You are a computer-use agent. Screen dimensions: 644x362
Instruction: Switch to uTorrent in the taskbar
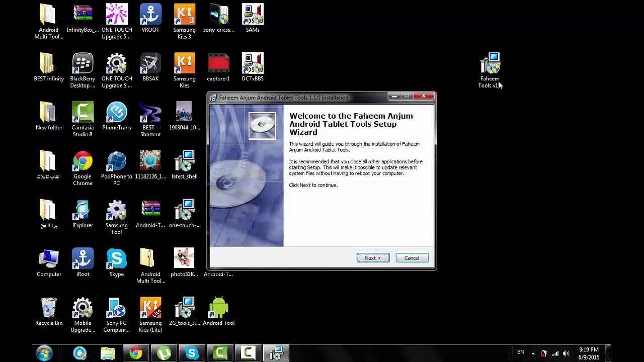(x=164, y=353)
